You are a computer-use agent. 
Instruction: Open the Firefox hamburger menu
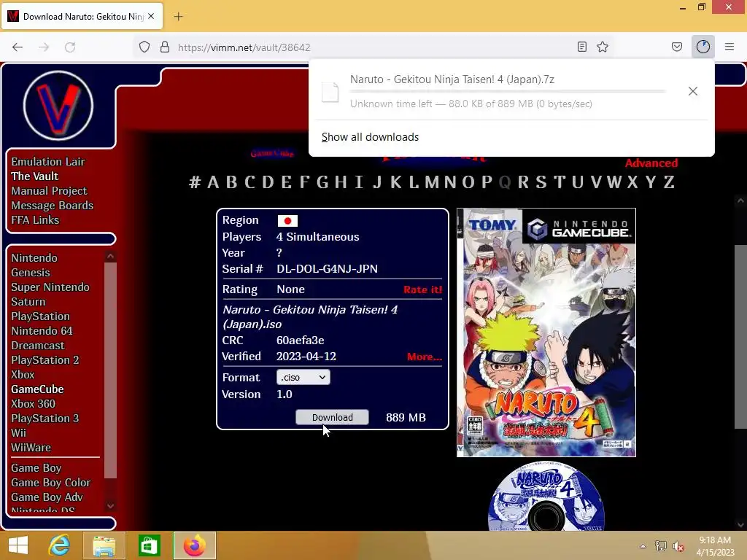click(729, 47)
